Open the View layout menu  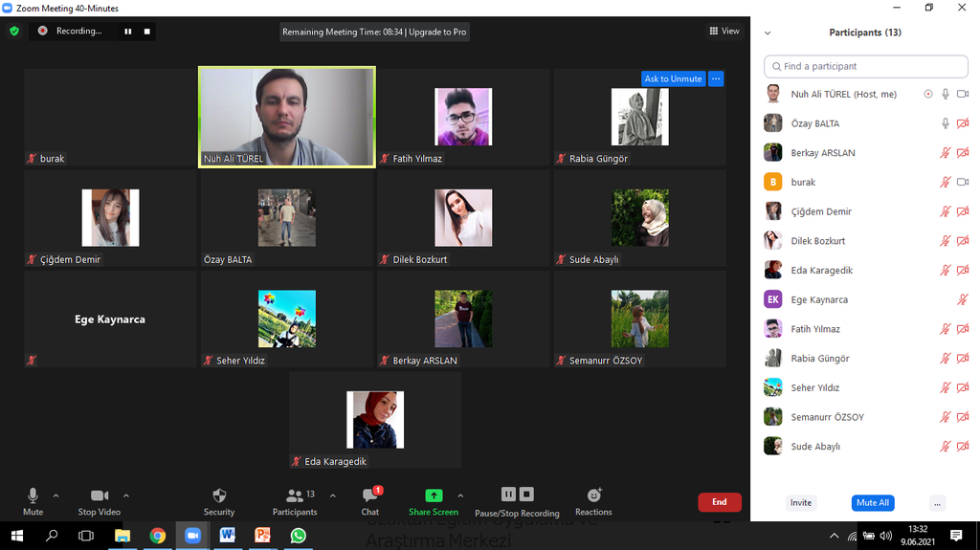click(x=724, y=31)
